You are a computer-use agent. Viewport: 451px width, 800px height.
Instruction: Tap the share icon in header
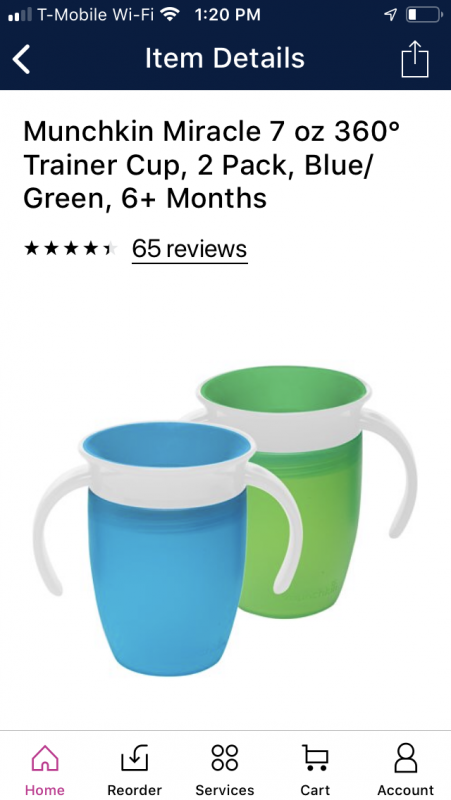[x=415, y=59]
